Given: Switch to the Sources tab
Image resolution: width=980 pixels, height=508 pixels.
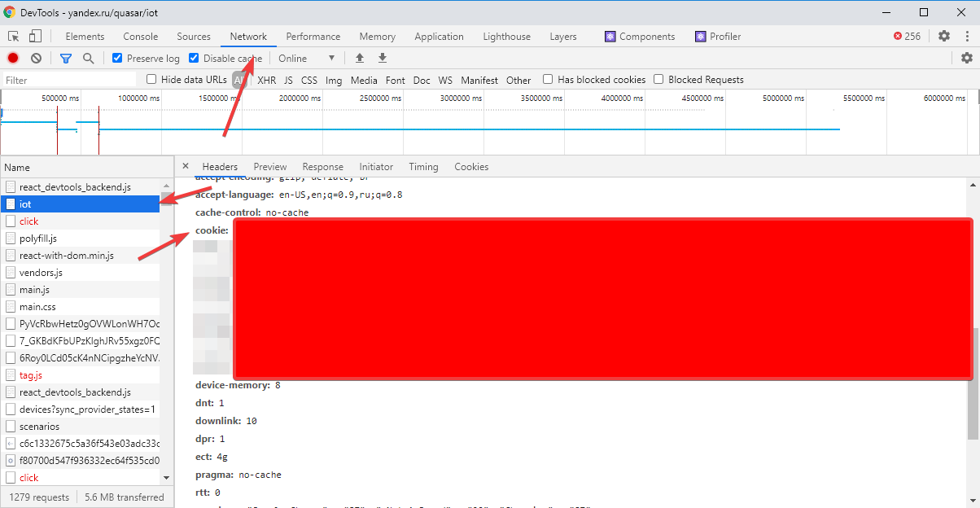Looking at the screenshot, I should (x=194, y=37).
